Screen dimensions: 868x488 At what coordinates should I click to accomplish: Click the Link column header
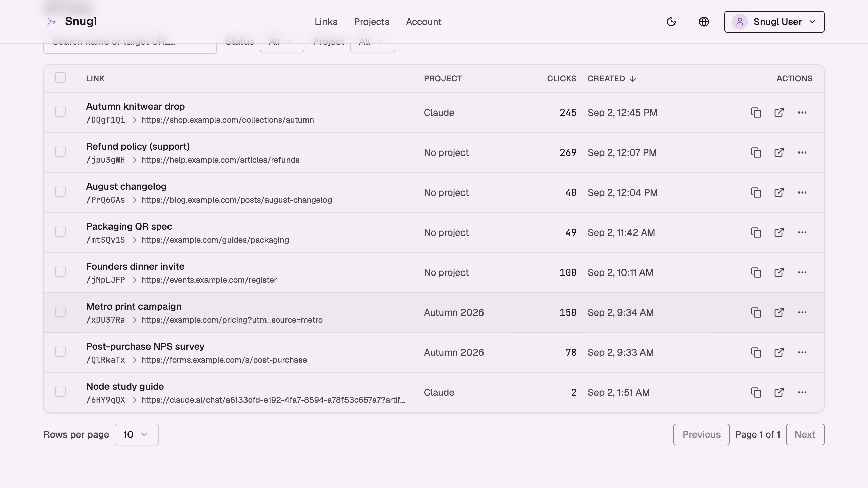95,79
